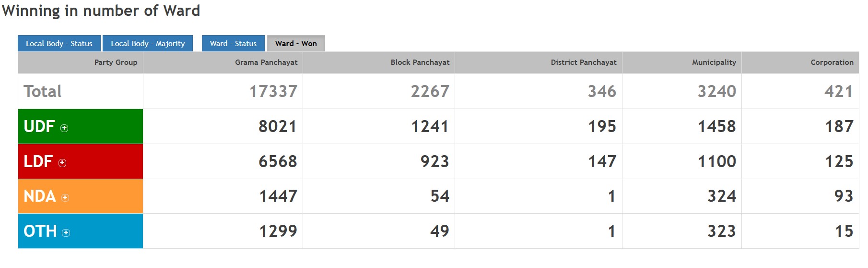Expand the OTH party group plus icon

[x=66, y=233]
